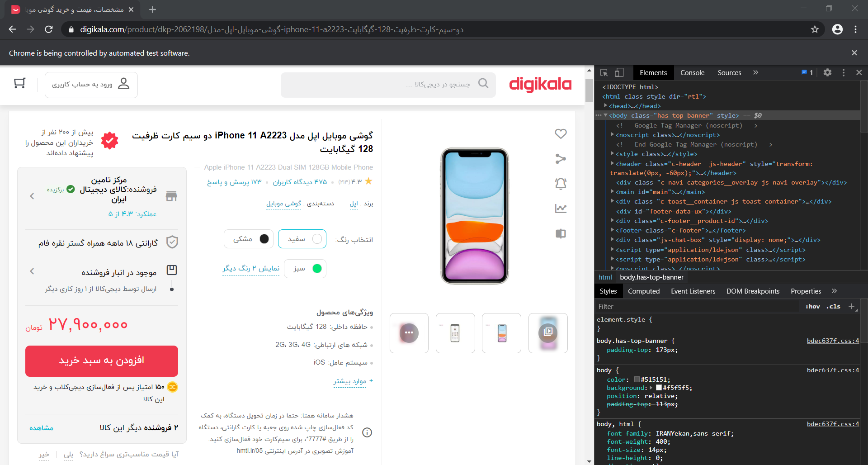This screenshot has height=465, width=868.
Task: Go back to previous page
Action: (x=13, y=29)
